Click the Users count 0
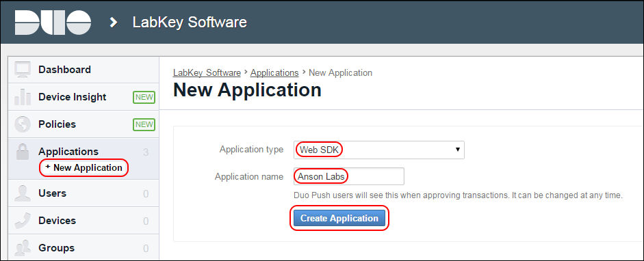 pos(146,194)
